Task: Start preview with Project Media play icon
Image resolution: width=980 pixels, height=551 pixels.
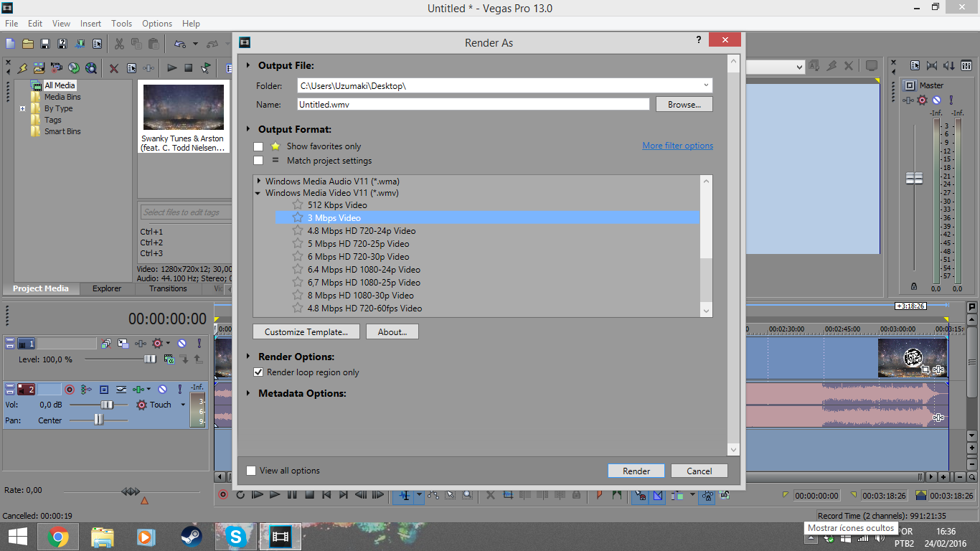Action: [171, 68]
